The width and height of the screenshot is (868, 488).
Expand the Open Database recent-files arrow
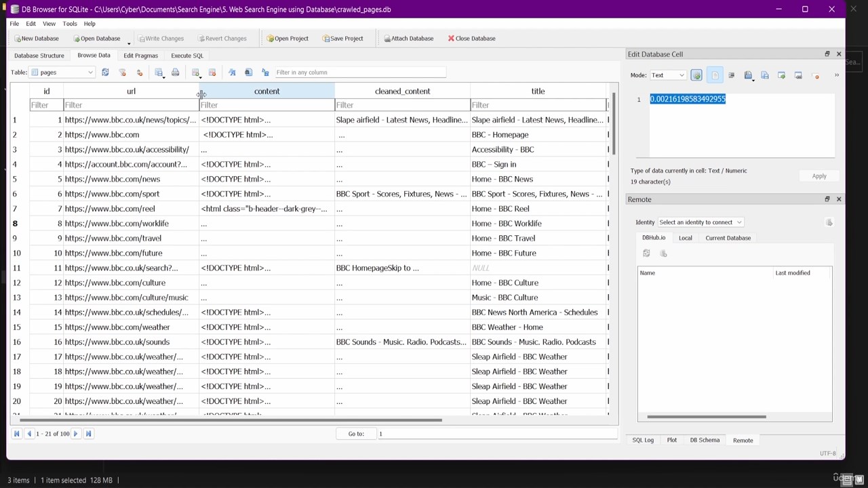(x=129, y=42)
